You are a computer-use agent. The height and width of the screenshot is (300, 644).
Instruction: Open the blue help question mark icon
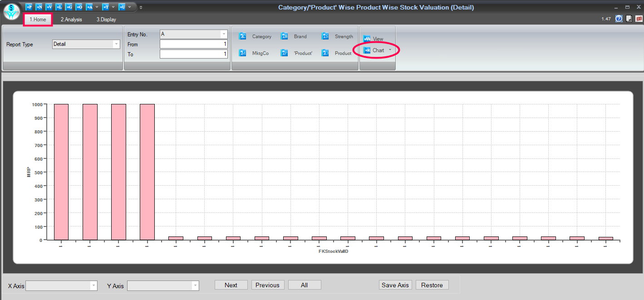[619, 19]
